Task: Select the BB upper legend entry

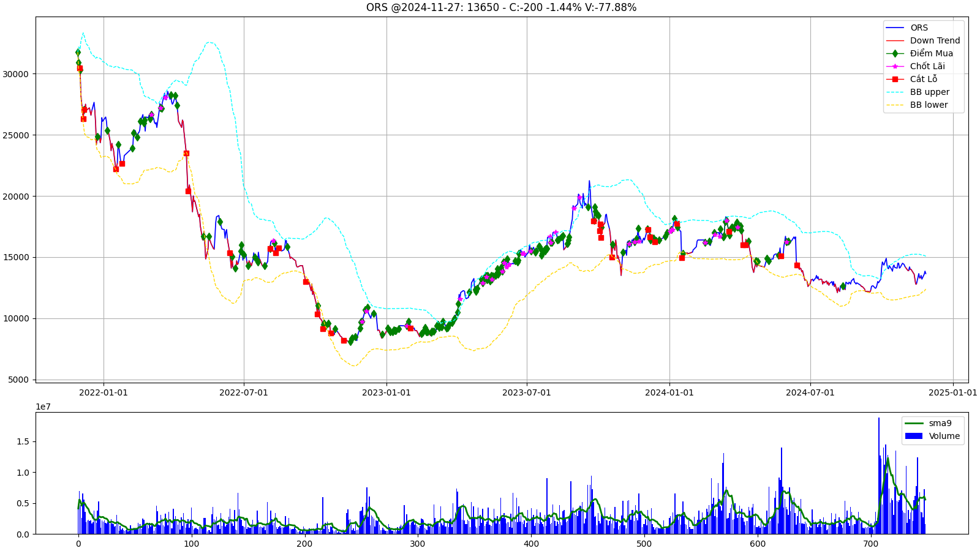Action: (918, 92)
